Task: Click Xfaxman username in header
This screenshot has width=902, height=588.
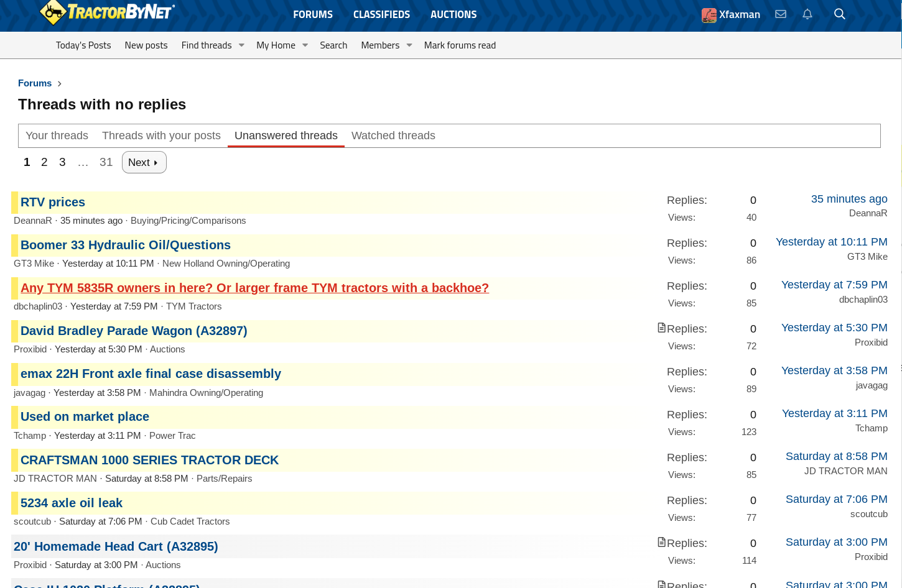Action: point(740,14)
